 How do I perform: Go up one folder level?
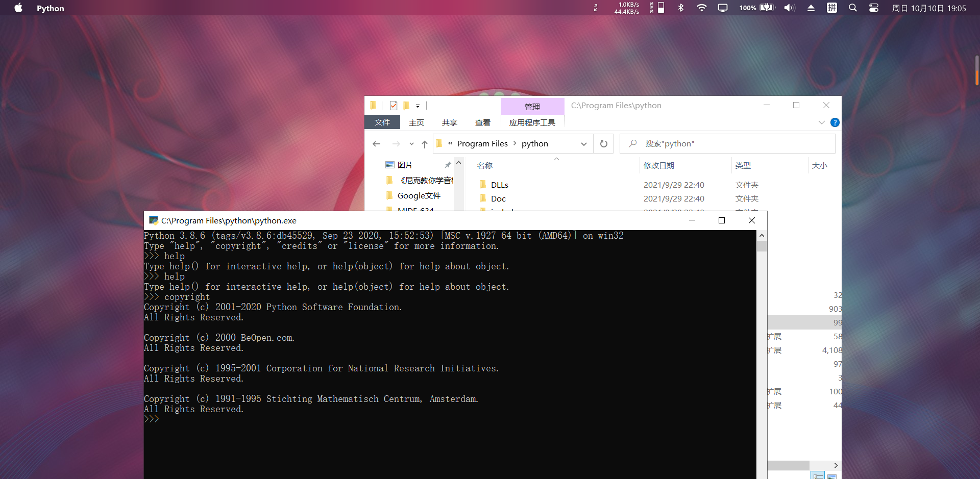click(x=425, y=144)
